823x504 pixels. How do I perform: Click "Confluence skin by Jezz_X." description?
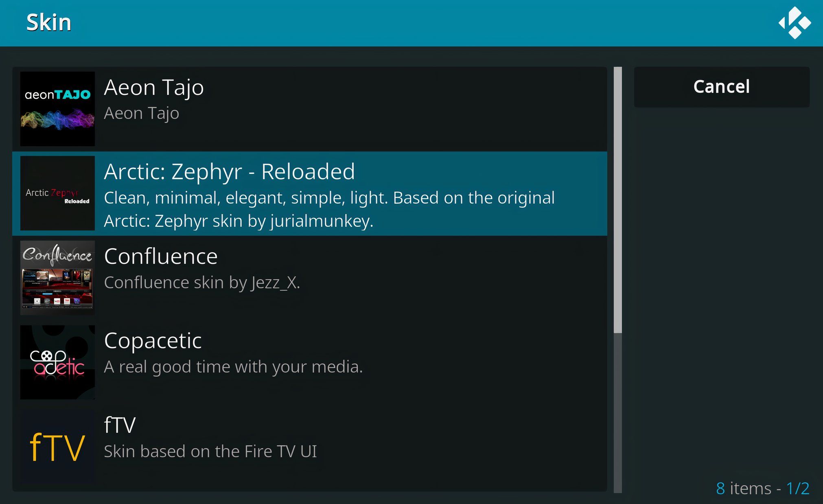[202, 283]
